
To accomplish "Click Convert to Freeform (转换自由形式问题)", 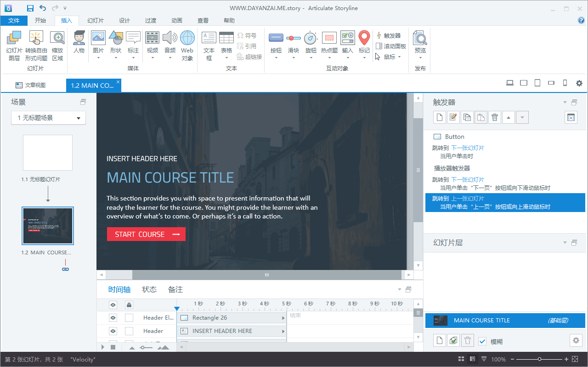I will tap(36, 46).
